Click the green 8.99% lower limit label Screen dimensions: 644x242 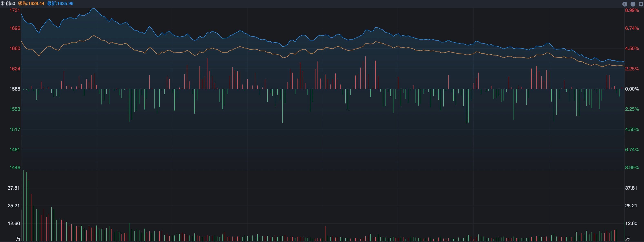click(632, 167)
